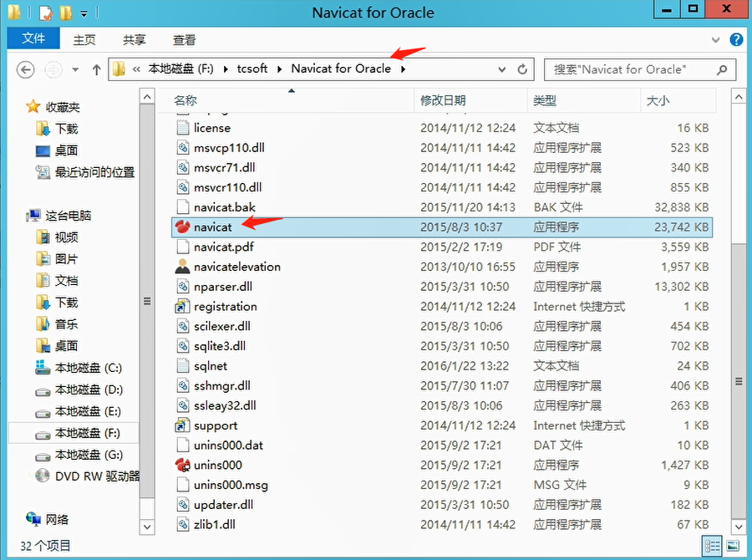Click the search magnifier icon
This screenshot has width=752, height=560.
(722, 70)
